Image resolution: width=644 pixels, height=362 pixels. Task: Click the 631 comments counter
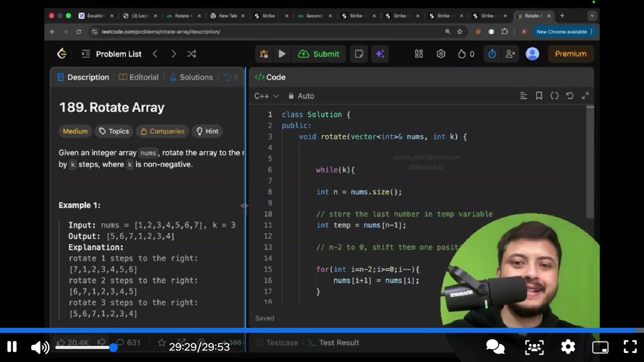128,343
